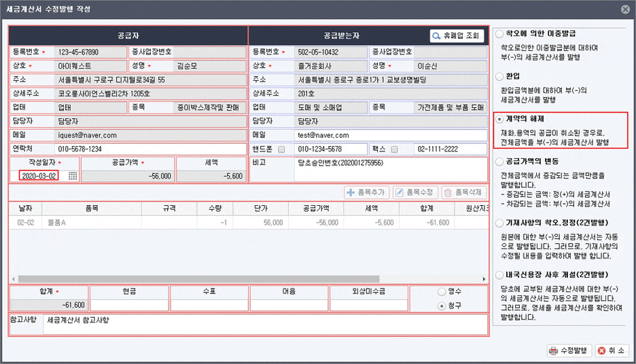Click the 수표 amount input field

(x=209, y=305)
